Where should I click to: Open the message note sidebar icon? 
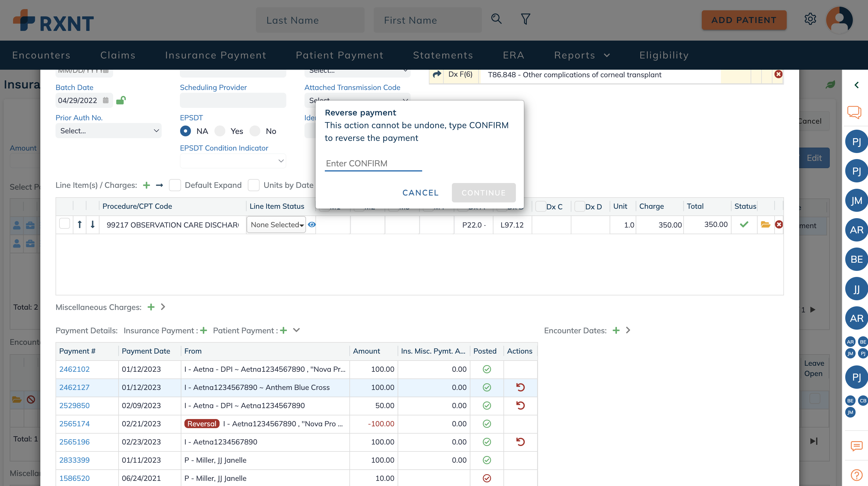[x=856, y=446]
